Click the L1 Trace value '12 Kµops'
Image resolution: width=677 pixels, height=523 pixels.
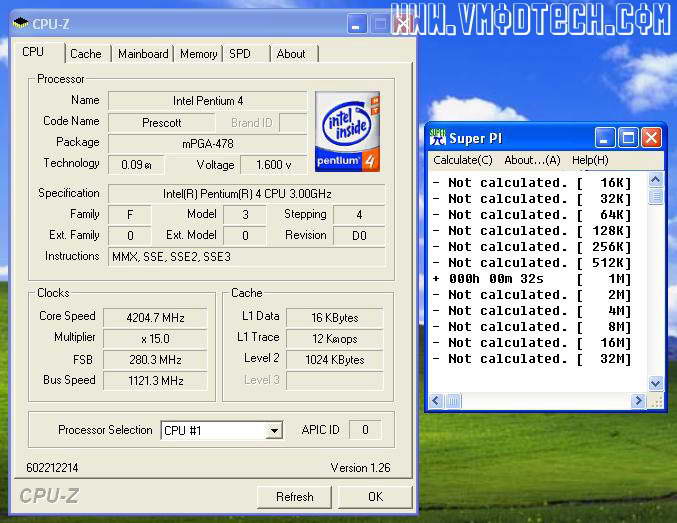tap(335, 339)
